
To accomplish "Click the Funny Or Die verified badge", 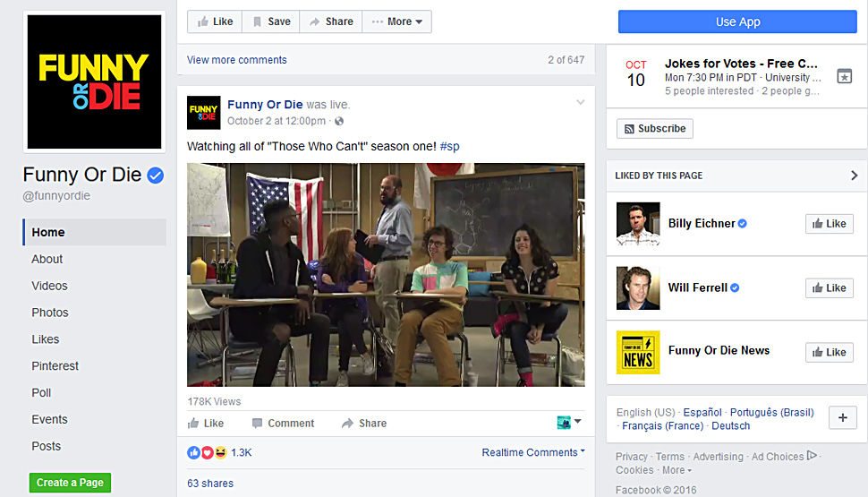I will (x=156, y=176).
